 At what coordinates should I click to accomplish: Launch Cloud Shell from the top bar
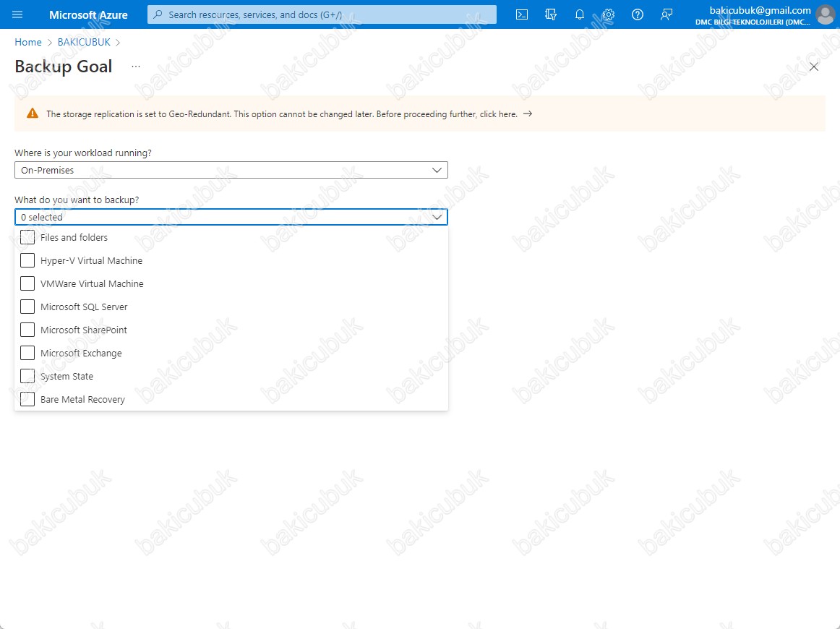522,14
